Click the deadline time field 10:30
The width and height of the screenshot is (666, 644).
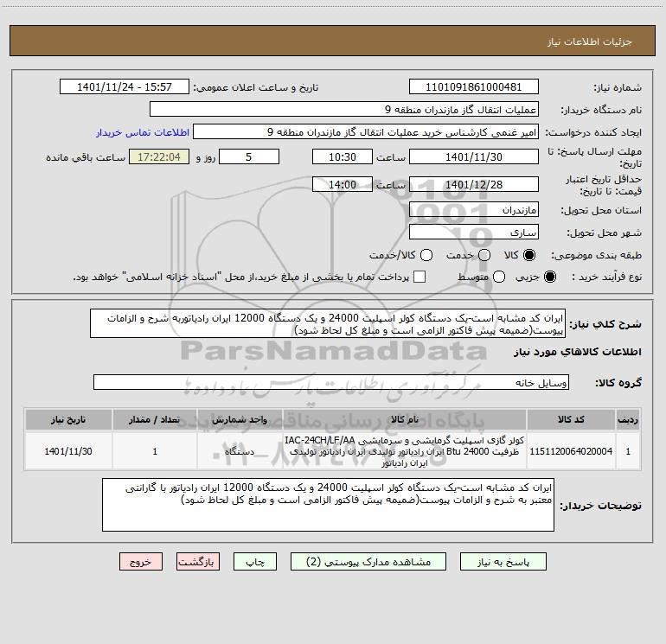tap(343, 157)
